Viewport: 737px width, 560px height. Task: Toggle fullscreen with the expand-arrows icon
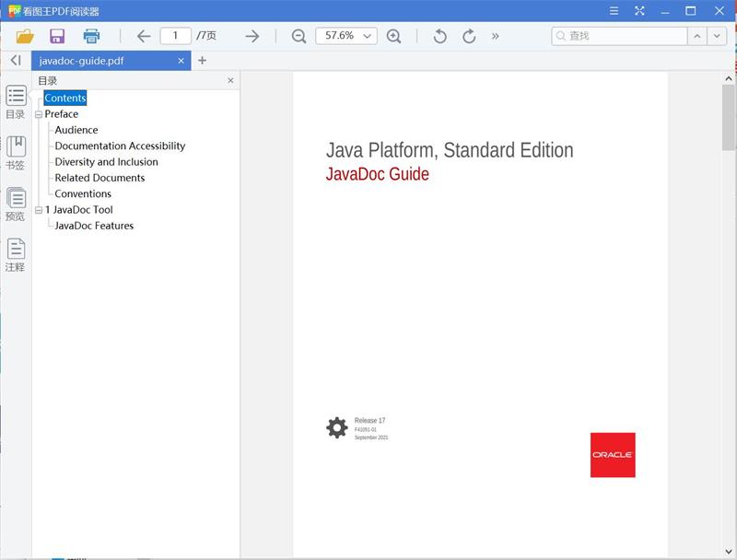639,11
